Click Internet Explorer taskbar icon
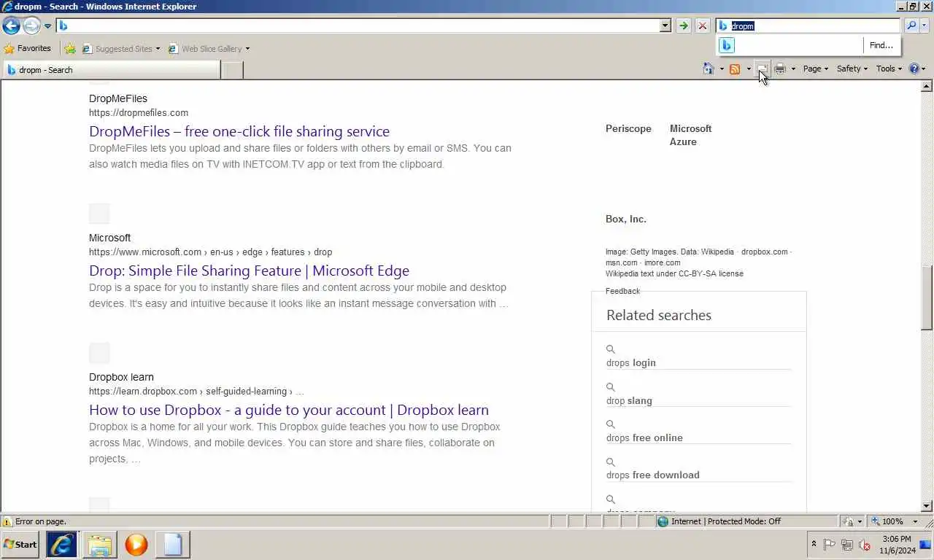Image resolution: width=934 pixels, height=560 pixels. click(x=62, y=545)
